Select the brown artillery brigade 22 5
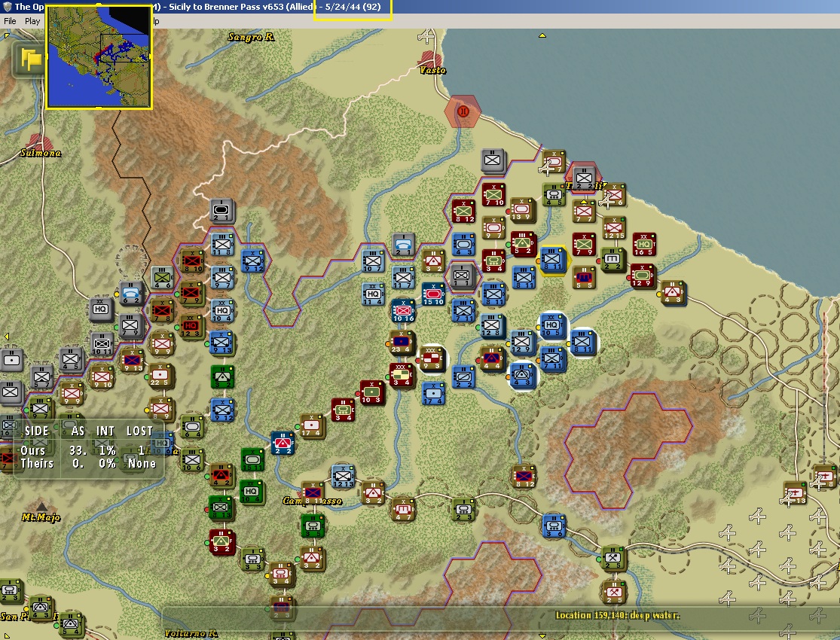This screenshot has width=840, height=640. click(x=160, y=376)
